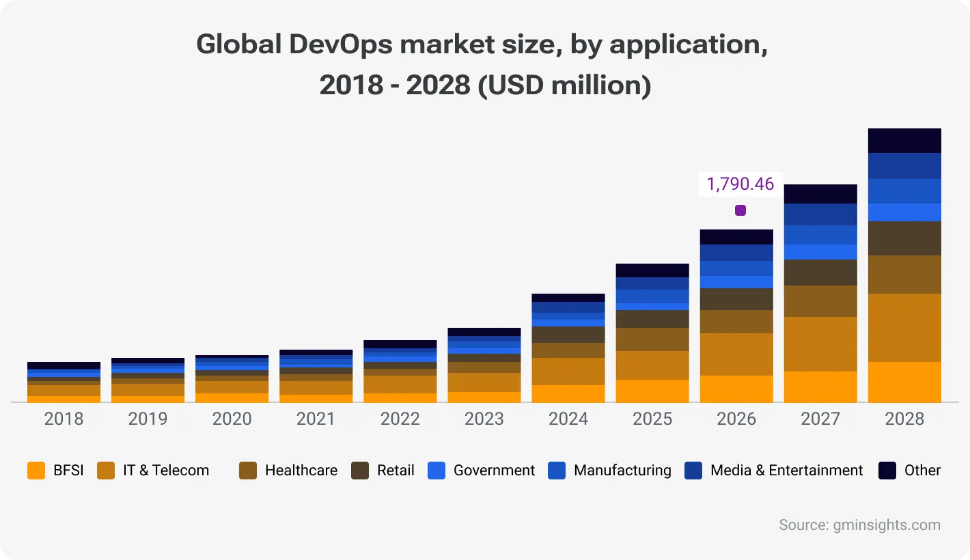Toggle the Government series off

coord(493,471)
